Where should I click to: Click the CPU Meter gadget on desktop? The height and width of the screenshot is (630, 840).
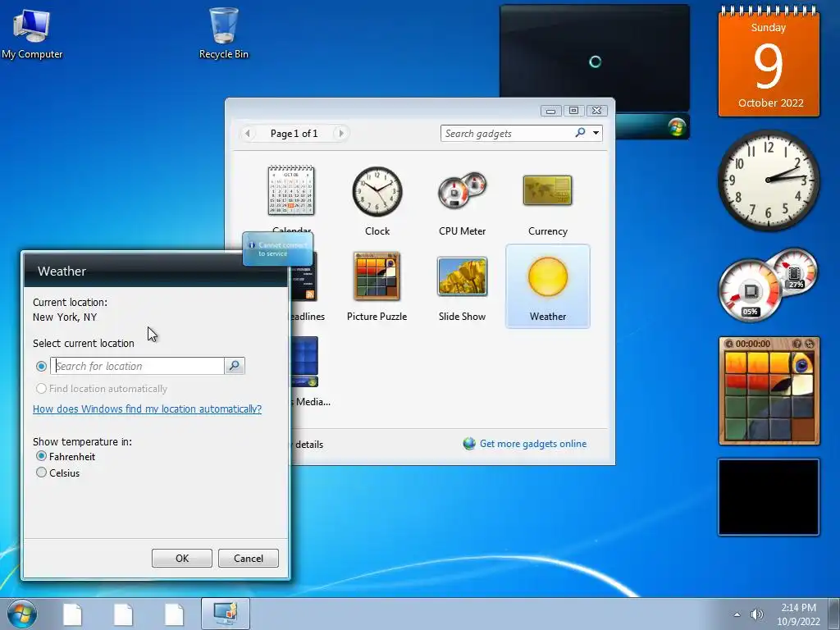tap(768, 285)
